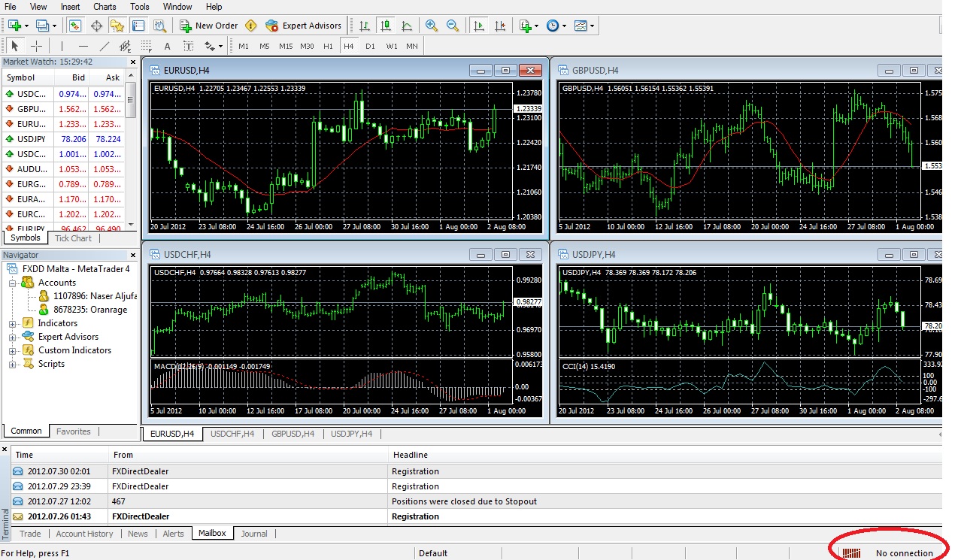Switch timeframe to M1

tap(244, 46)
